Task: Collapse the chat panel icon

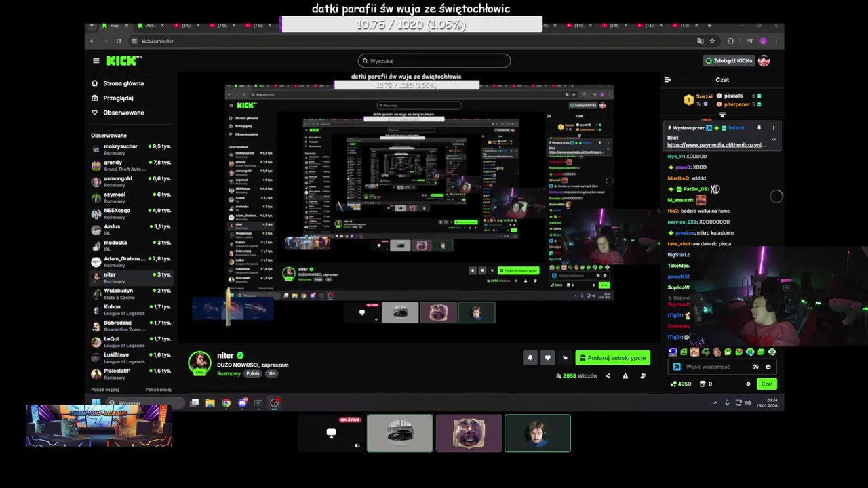Action: click(667, 80)
